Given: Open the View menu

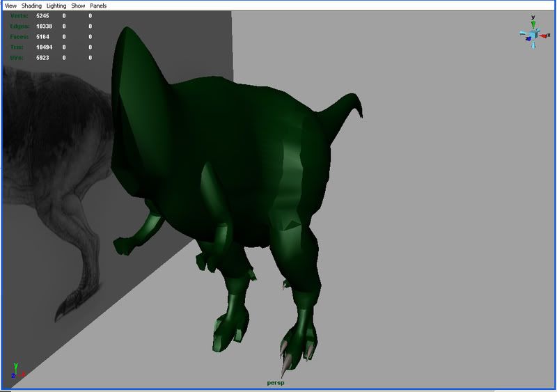Looking at the screenshot, I should 10,6.
